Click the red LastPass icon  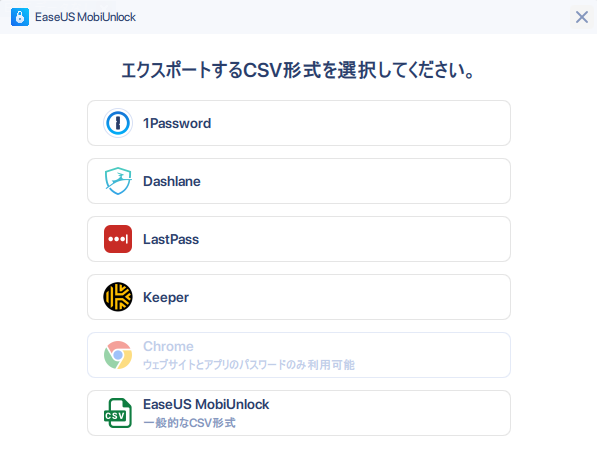click(118, 239)
